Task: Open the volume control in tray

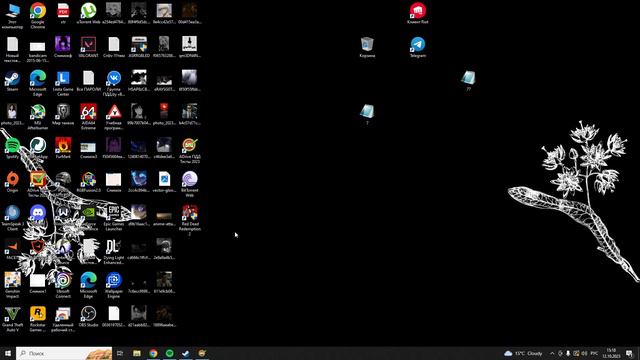Action: pyautogui.click(x=584, y=353)
